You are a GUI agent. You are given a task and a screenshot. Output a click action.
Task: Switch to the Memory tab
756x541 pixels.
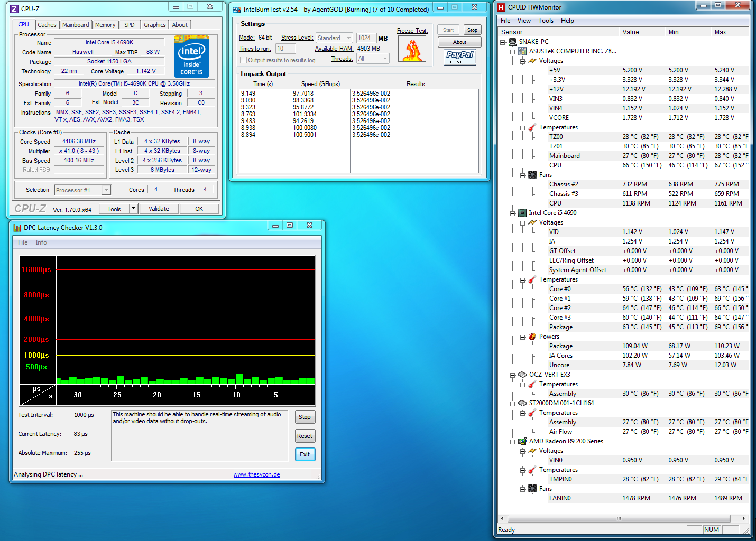105,25
